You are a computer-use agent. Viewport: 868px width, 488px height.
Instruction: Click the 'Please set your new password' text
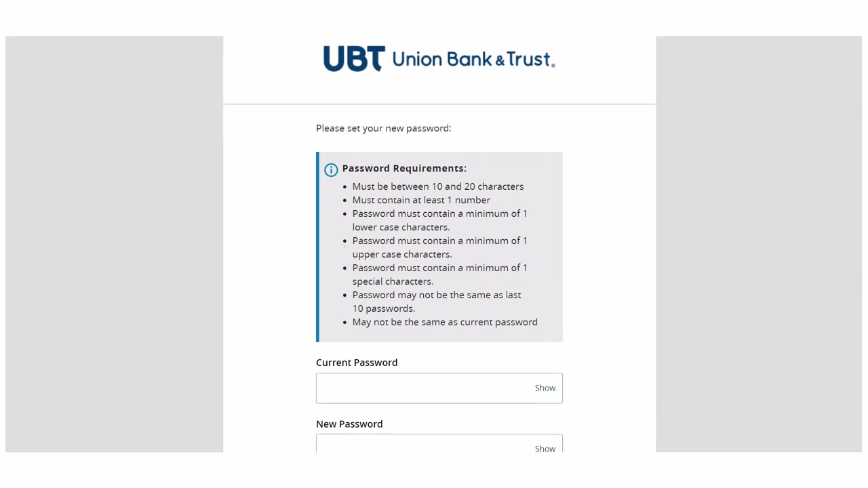383,128
